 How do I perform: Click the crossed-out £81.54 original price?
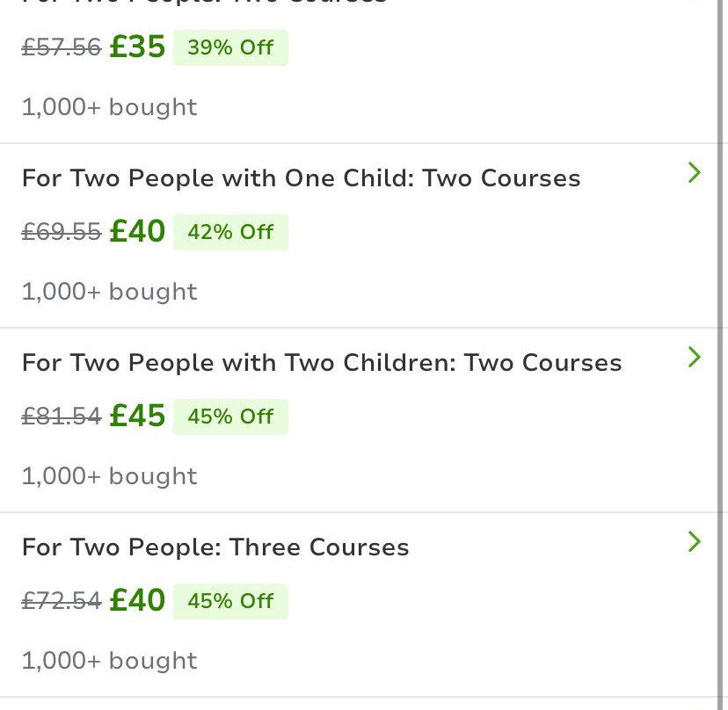[x=62, y=417]
